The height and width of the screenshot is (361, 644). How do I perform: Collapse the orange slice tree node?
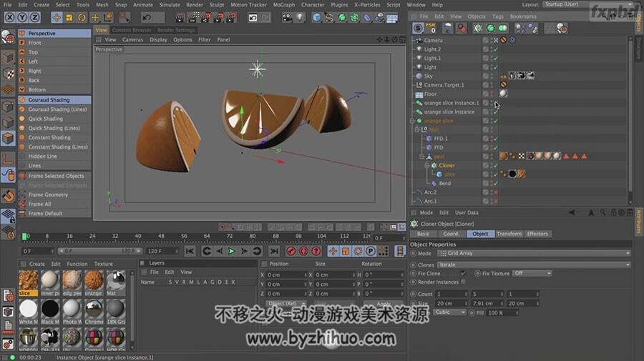tap(412, 121)
